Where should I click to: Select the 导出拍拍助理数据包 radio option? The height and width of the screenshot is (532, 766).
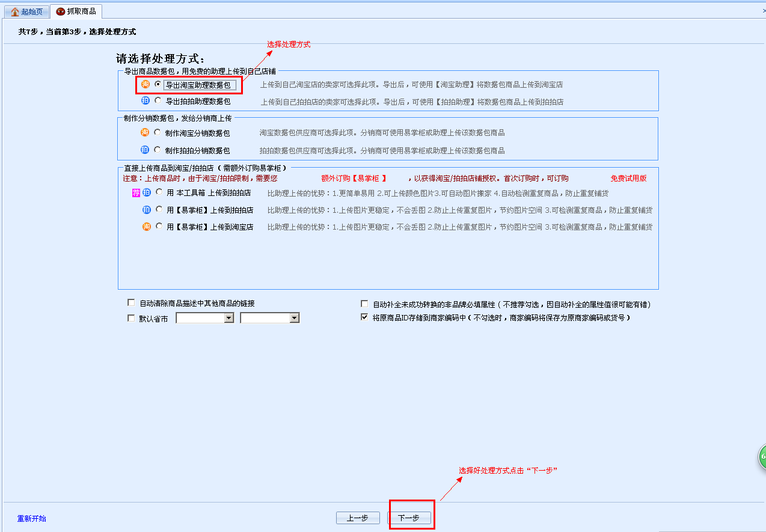coord(158,101)
